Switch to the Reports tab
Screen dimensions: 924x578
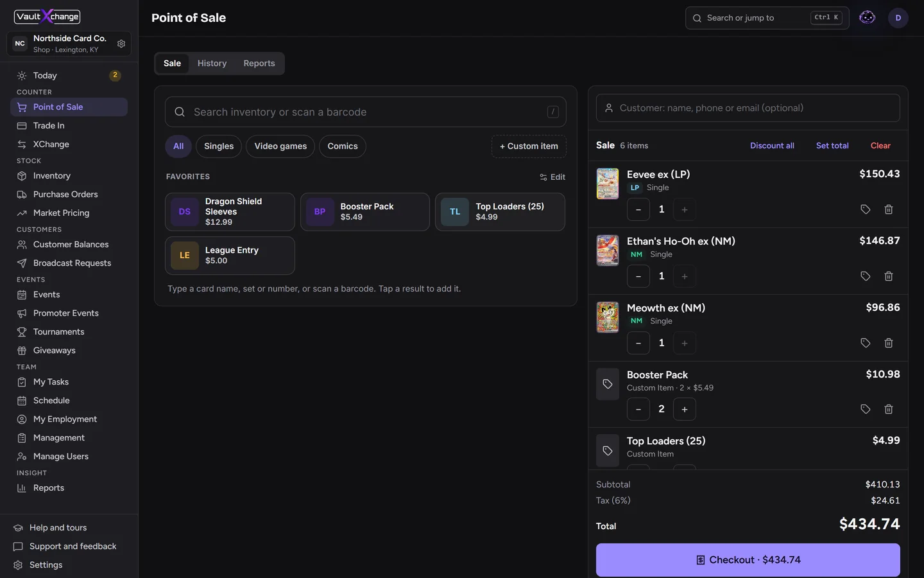259,64
